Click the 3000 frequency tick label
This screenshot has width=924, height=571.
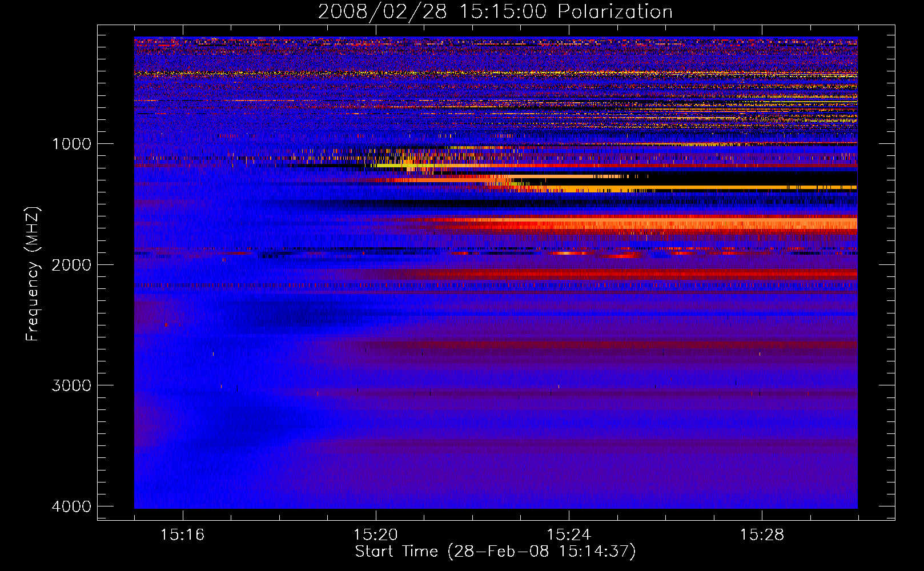click(x=71, y=385)
